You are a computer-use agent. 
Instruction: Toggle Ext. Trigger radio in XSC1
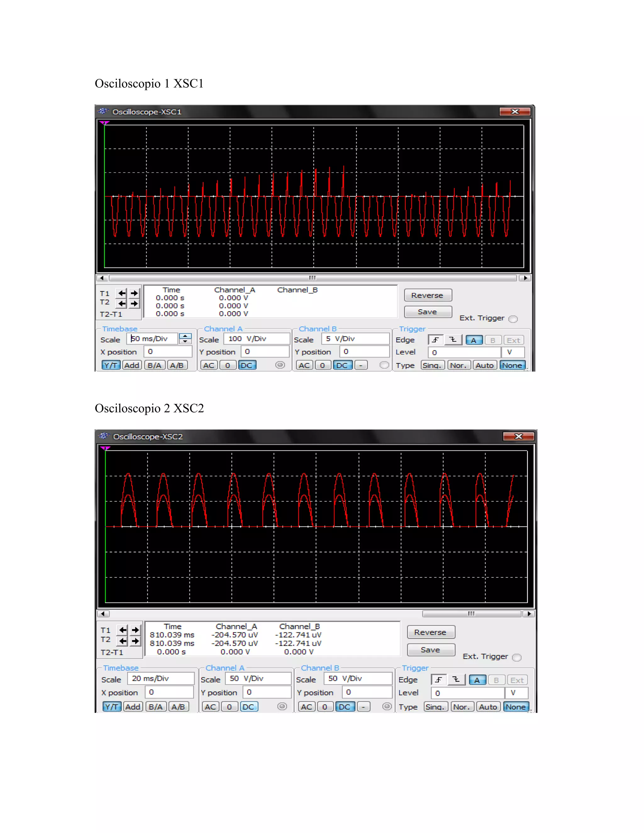pos(514,319)
